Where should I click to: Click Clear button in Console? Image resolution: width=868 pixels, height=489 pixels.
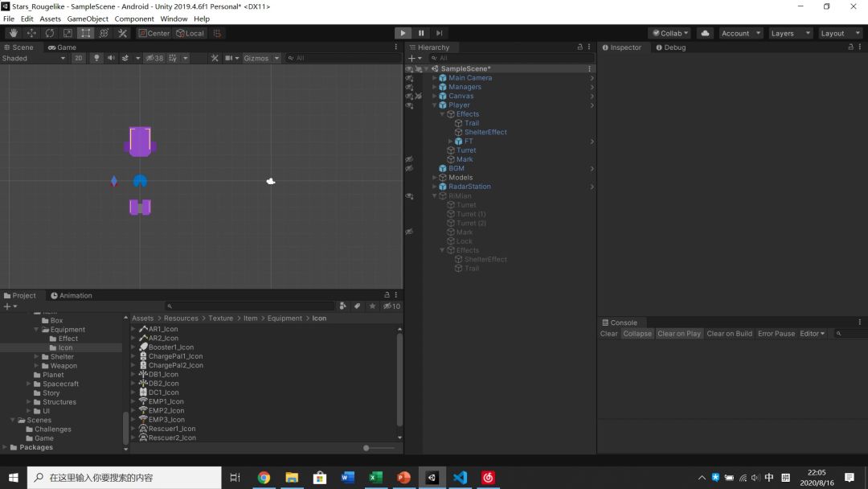point(608,334)
